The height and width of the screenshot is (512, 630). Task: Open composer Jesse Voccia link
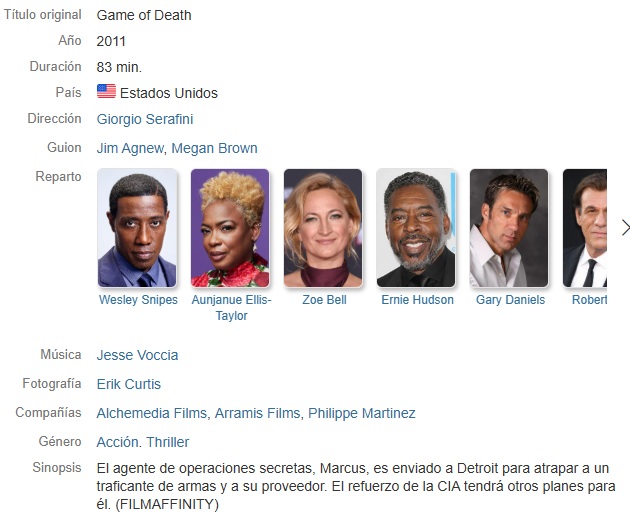click(137, 355)
